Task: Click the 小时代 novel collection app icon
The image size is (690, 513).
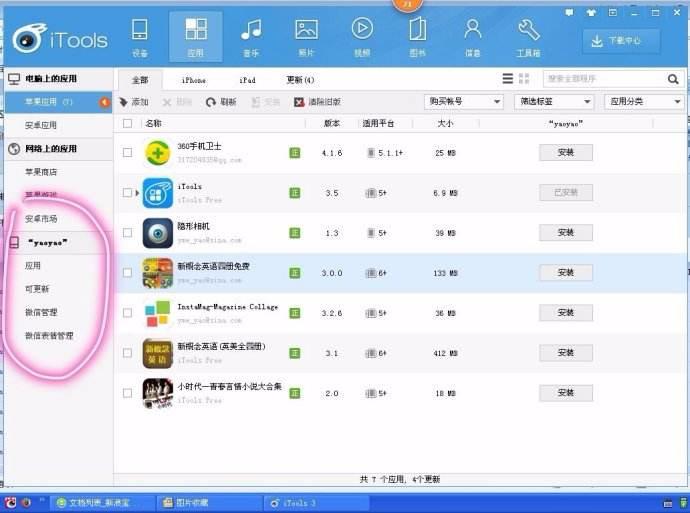Action: tap(158, 393)
